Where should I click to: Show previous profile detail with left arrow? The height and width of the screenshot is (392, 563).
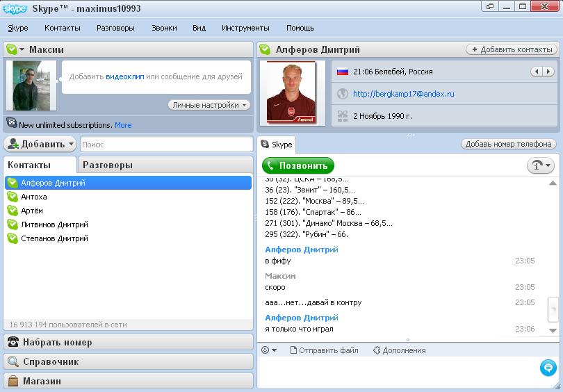537,72
